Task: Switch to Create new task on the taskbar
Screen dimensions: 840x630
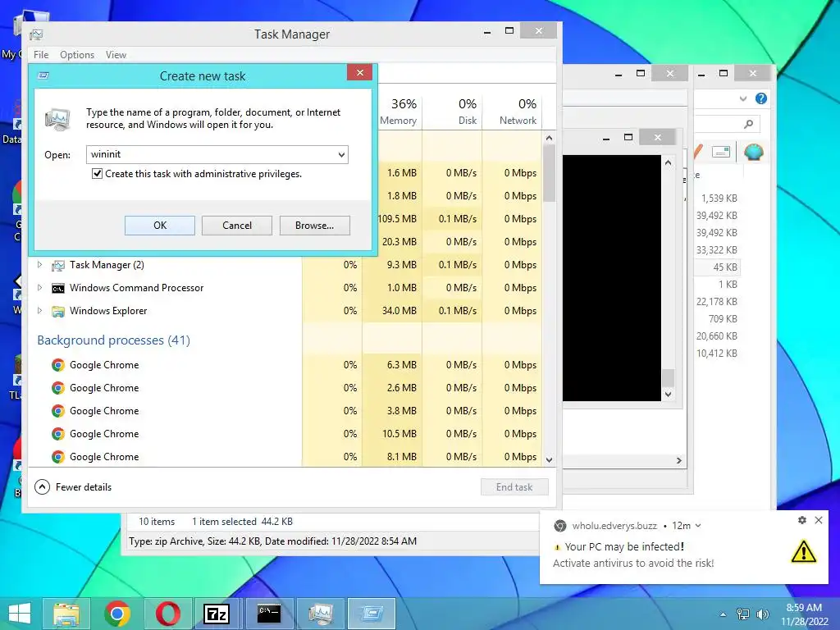Action: 372,614
